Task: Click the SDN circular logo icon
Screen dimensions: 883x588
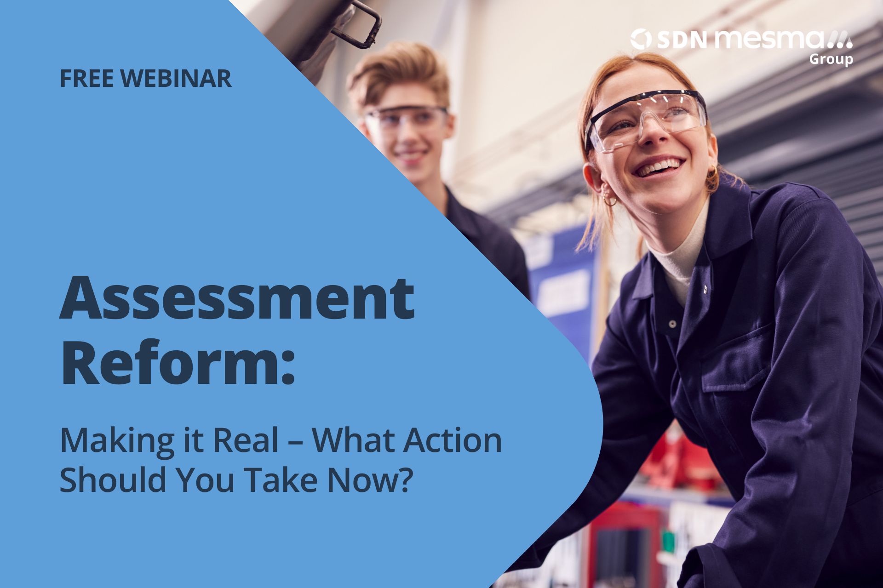Action: [x=641, y=39]
